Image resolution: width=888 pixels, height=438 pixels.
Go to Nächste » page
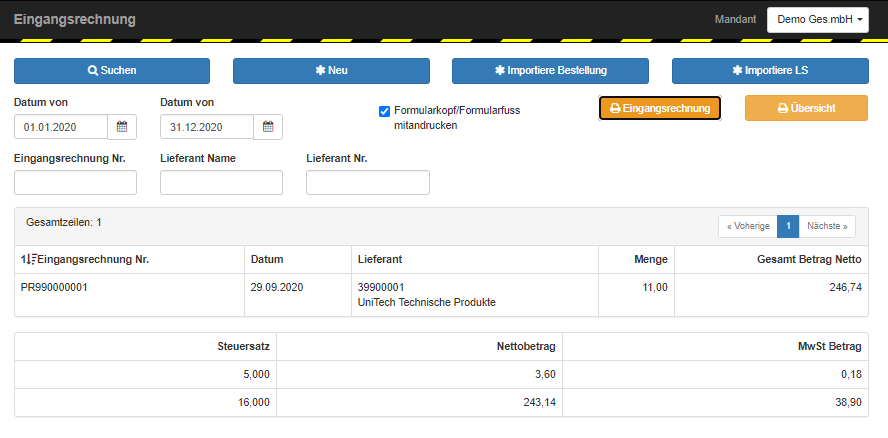tap(827, 226)
